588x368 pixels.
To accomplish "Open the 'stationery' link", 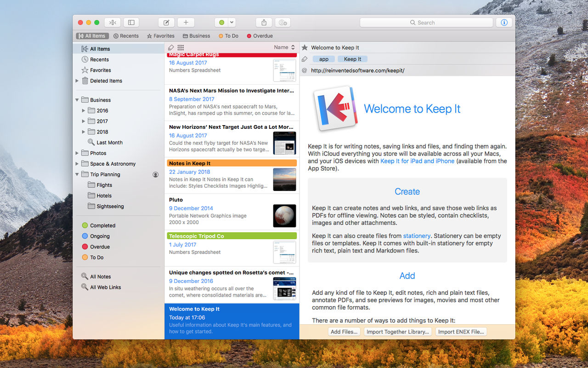I will point(417,236).
